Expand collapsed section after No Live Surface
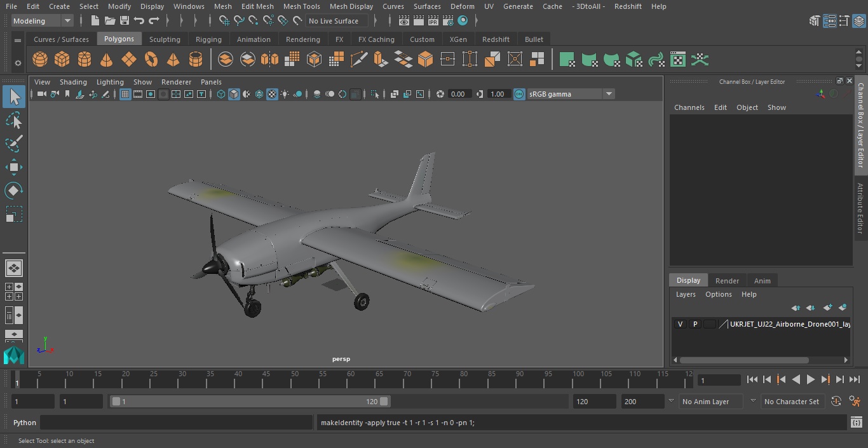868x448 pixels. (x=376, y=21)
